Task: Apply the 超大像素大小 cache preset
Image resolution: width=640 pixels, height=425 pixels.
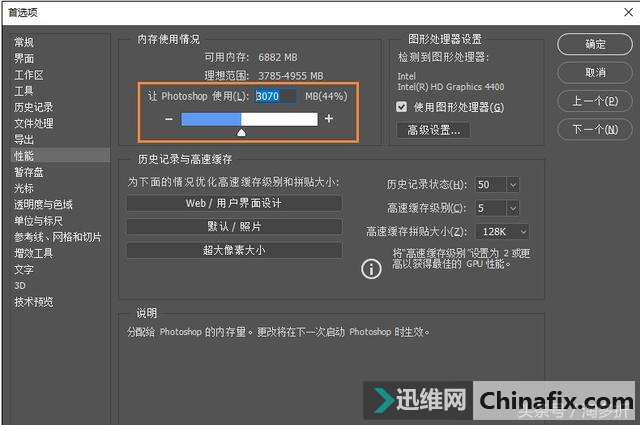Action: pos(234,250)
